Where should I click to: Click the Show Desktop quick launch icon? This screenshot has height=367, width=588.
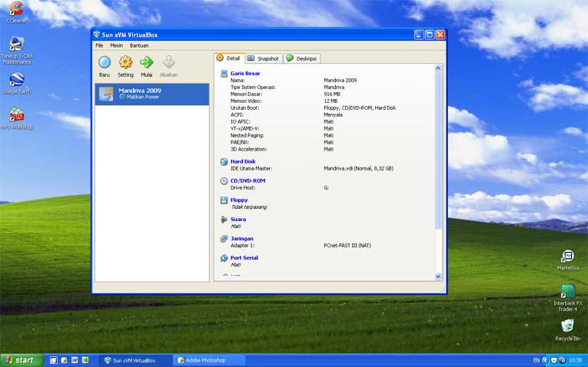tap(54, 360)
